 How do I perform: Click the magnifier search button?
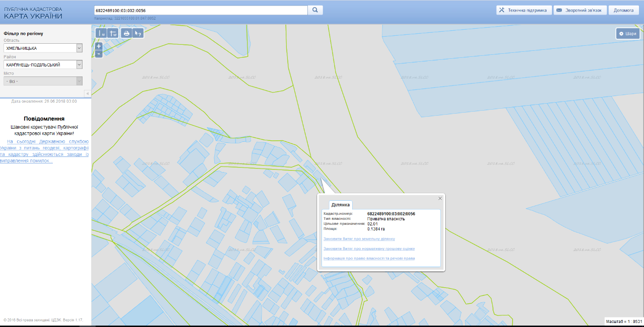315,10
